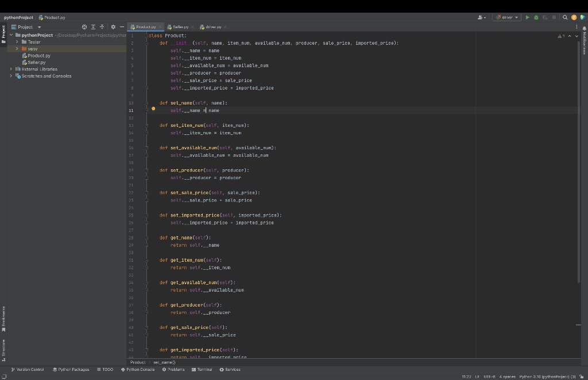Open the Project panel settings gear
Image resolution: width=588 pixels, height=380 pixels.
pyautogui.click(x=113, y=27)
